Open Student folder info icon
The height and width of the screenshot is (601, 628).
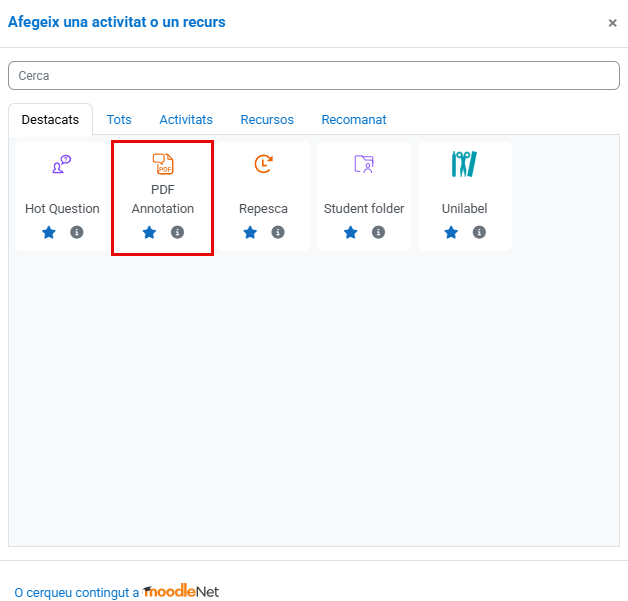point(379,232)
